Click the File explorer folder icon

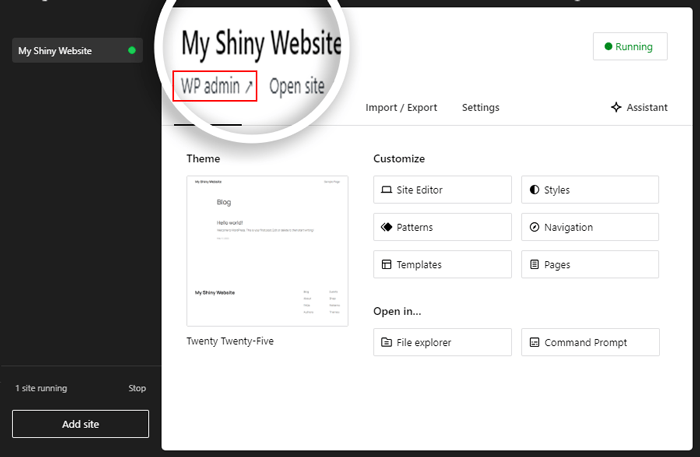click(x=386, y=342)
